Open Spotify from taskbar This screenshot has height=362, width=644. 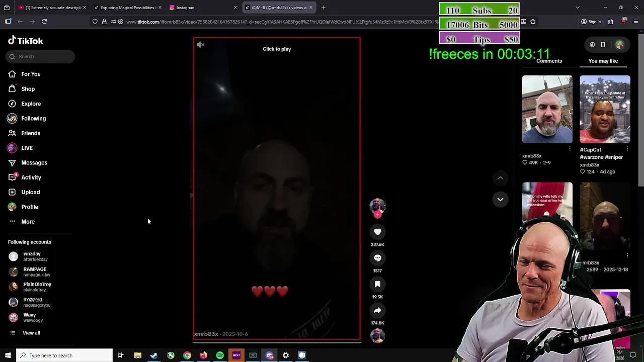point(220,355)
